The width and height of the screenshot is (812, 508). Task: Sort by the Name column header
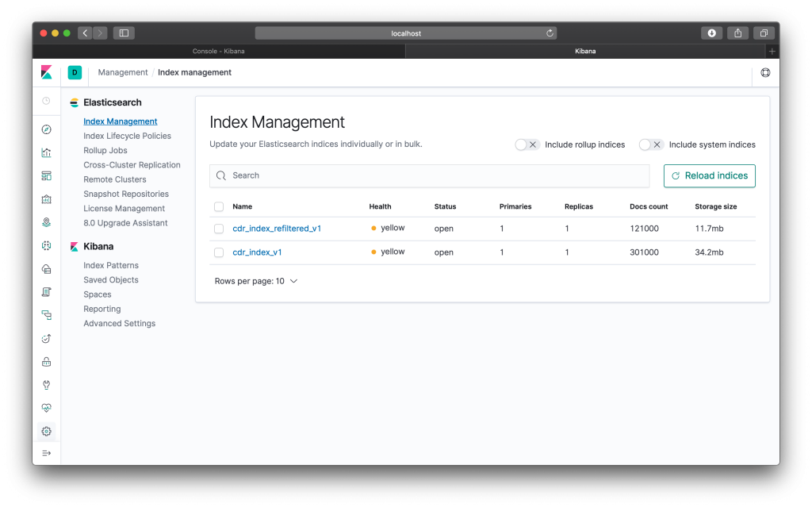click(x=243, y=207)
